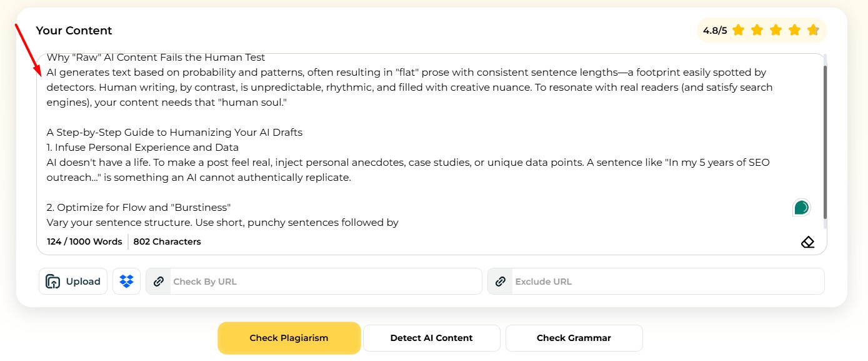Viewport: 868px width, 361px height.
Task: Focus the Exclude URL field
Action: (x=666, y=282)
